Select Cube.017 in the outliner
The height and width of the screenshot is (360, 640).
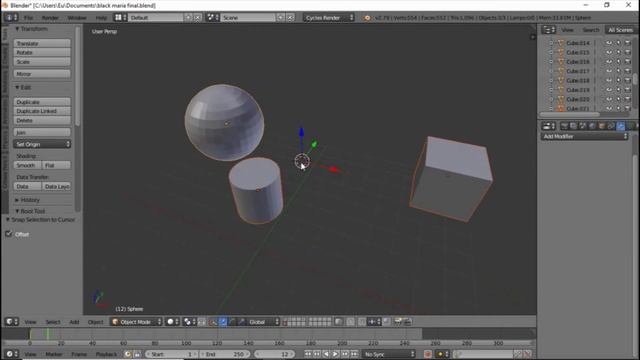[578, 71]
